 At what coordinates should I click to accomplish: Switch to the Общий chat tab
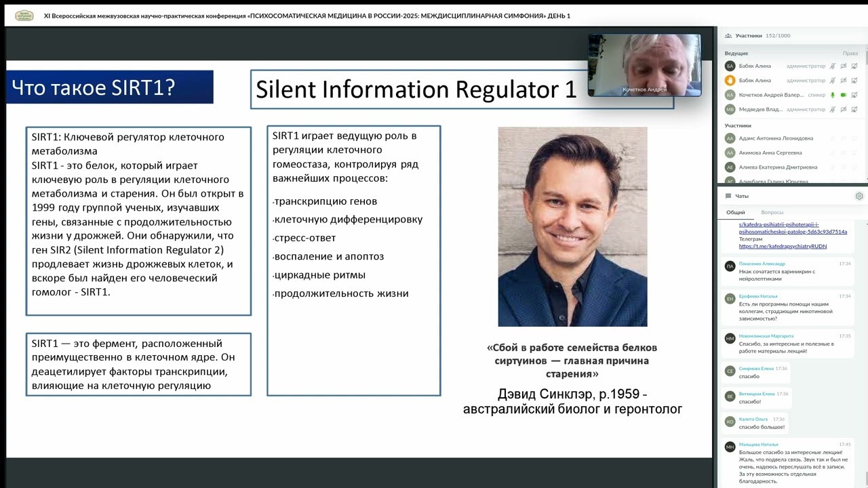[x=735, y=212]
